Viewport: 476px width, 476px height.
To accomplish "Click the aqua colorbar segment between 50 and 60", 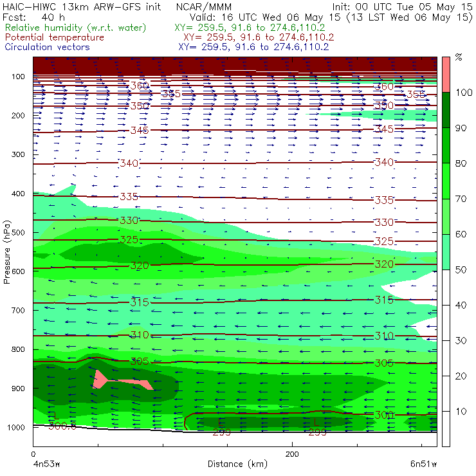I will click(446, 252).
